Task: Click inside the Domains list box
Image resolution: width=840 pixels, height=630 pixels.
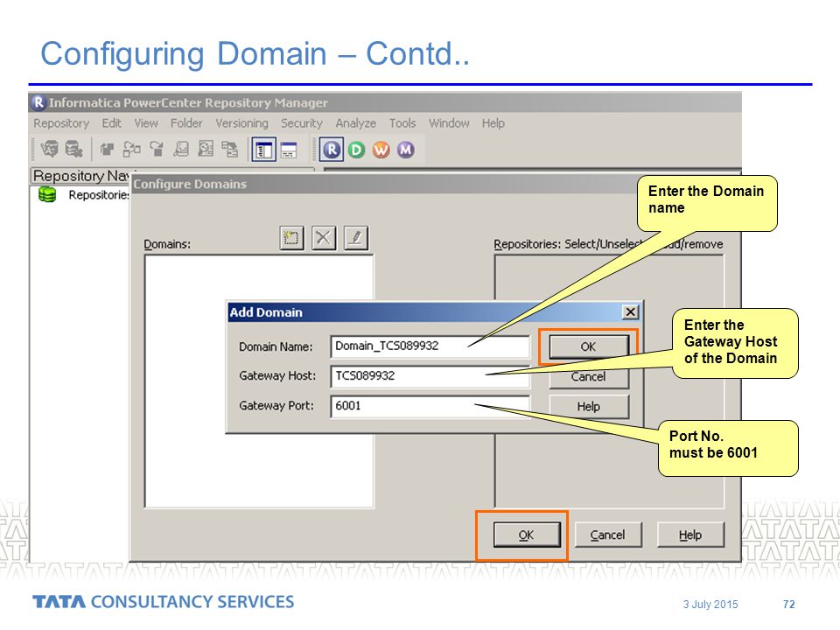Action: click(x=259, y=381)
